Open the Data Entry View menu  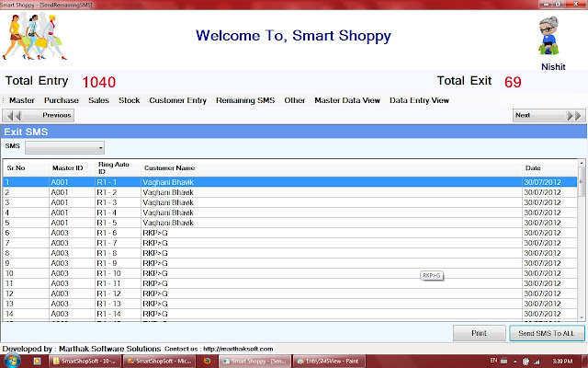[419, 100]
